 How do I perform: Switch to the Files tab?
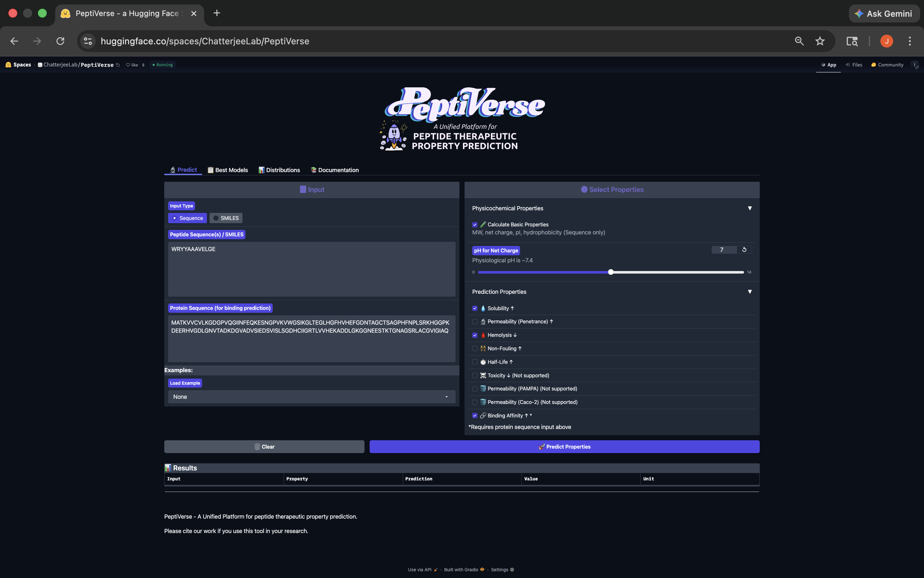coord(854,65)
